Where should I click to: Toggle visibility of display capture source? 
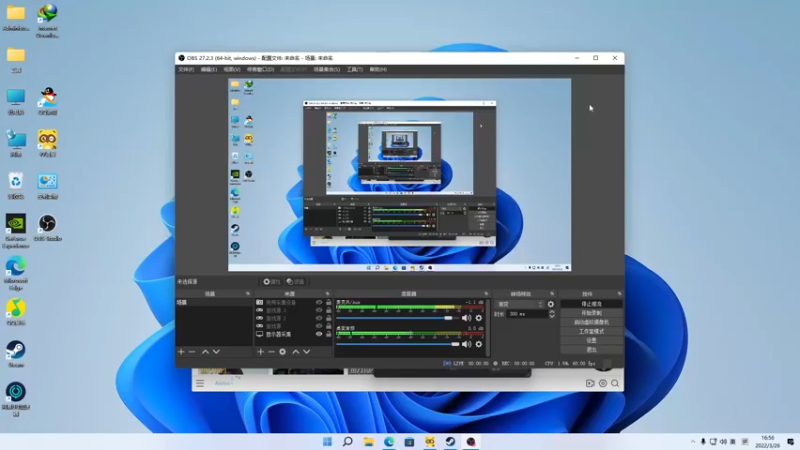[x=319, y=334]
